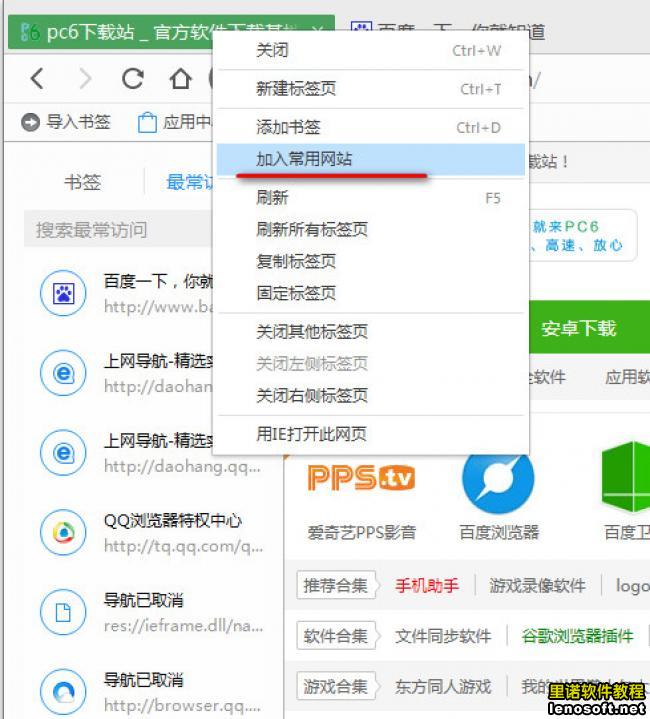Viewport: 650px width, 719px height.
Task: Choose 刷新 in the context menu
Action: coord(370,198)
